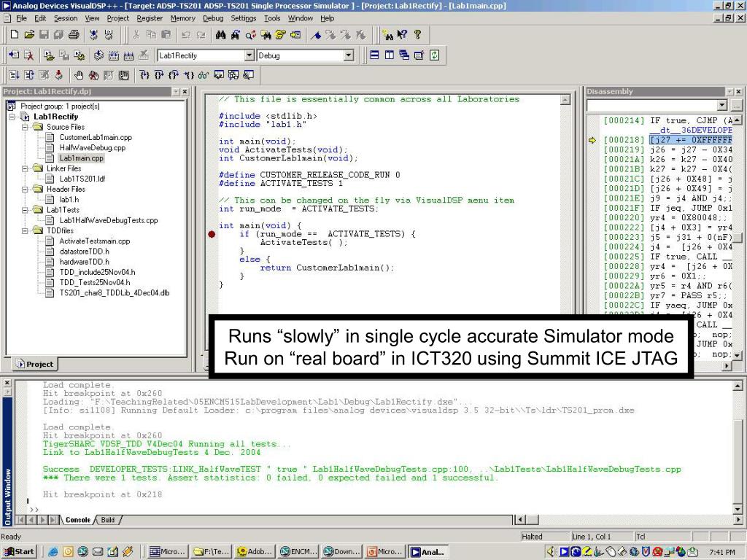The height and width of the screenshot is (560, 747).
Task: Select HalfWaveDebug.cpp in project tree
Action: tap(93, 147)
